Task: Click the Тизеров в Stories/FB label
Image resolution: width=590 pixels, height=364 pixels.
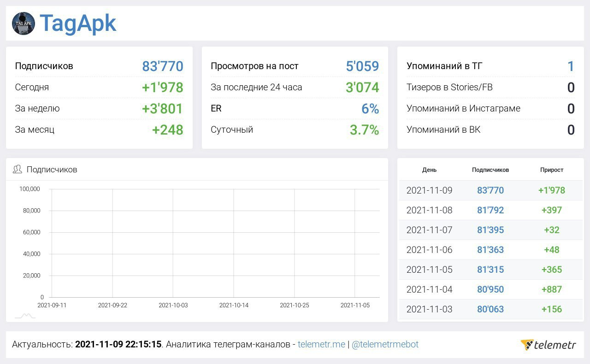Action: click(x=449, y=87)
